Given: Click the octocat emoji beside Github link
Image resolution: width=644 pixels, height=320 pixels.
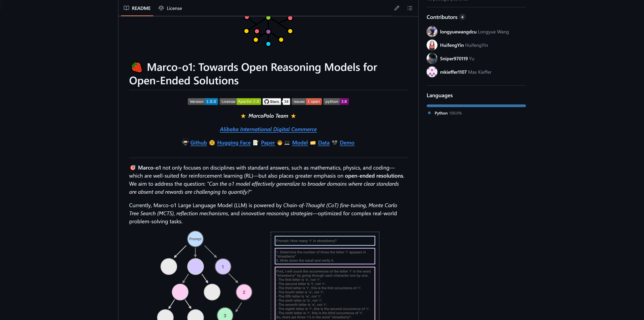Looking at the screenshot, I should point(185,142).
